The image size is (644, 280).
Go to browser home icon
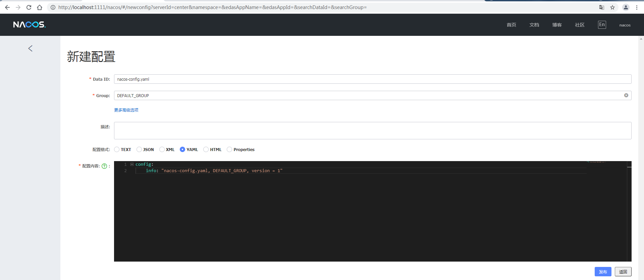40,7
